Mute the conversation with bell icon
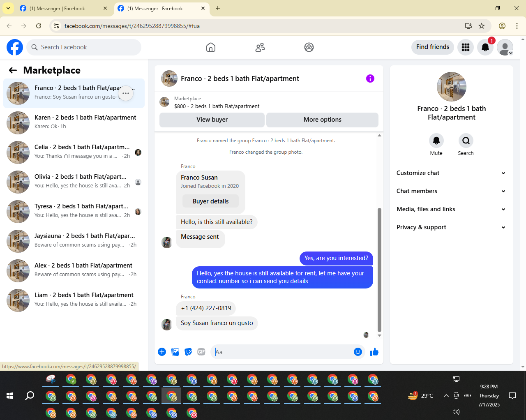Viewport: 526px width, 420px height. point(436,141)
